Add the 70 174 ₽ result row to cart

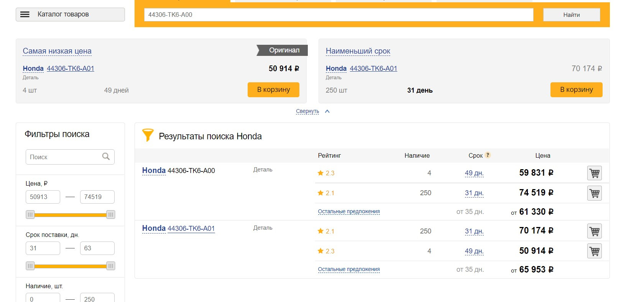595,231
